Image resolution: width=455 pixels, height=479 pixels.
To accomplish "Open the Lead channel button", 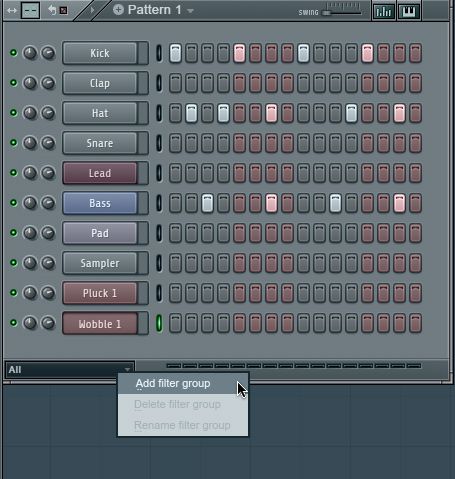I will point(100,173).
